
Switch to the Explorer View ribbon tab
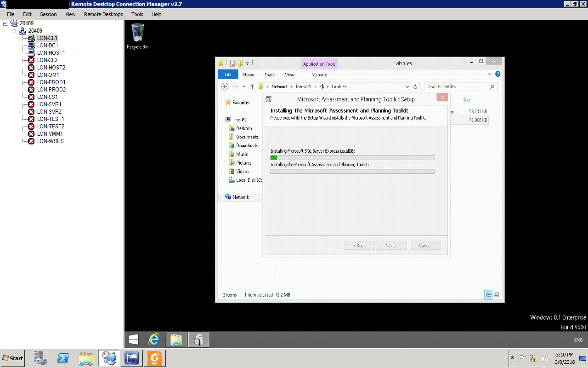tap(289, 75)
